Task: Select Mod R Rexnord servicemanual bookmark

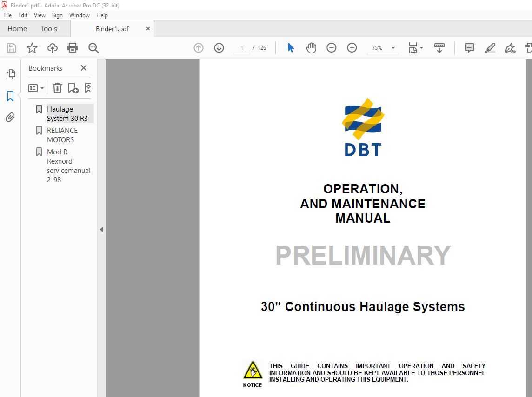Action: [68, 166]
